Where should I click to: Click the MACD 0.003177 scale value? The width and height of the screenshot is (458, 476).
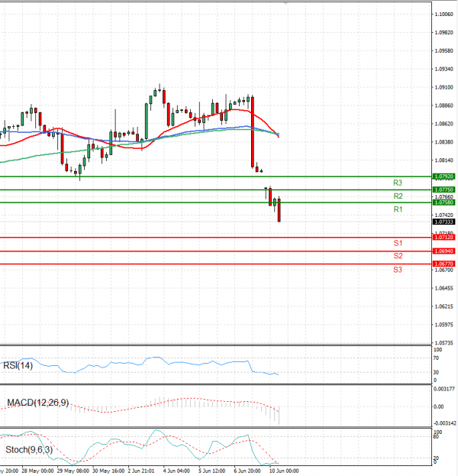point(444,389)
